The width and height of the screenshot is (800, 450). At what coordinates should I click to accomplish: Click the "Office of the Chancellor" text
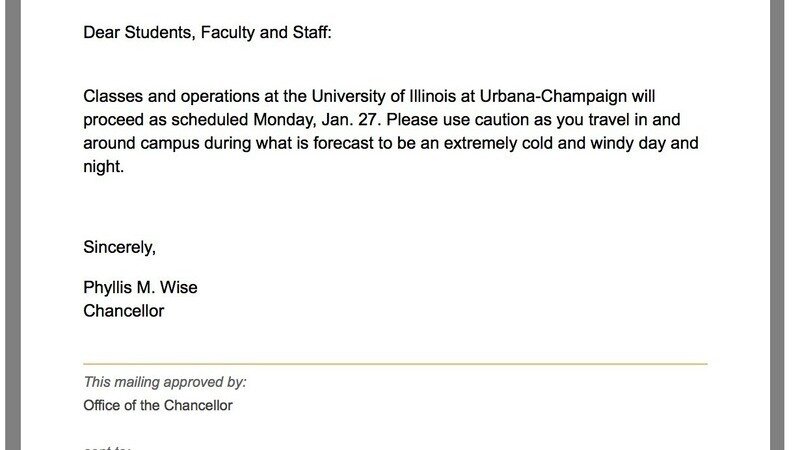point(158,405)
